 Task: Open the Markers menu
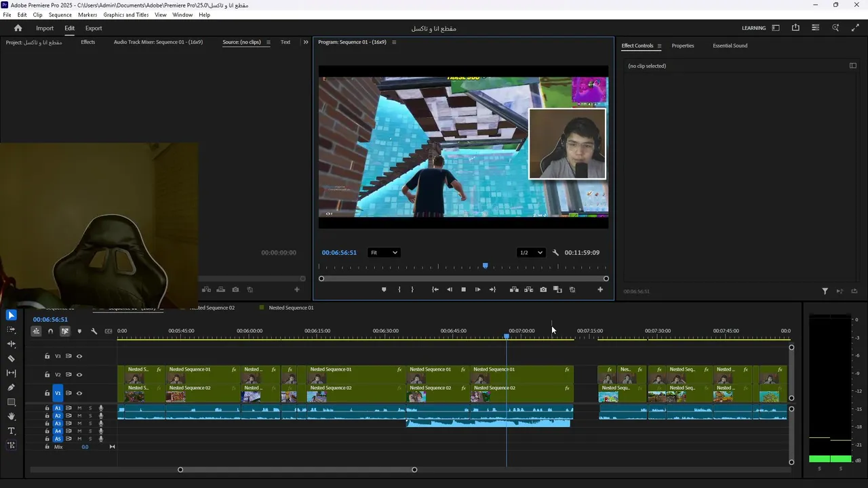tap(87, 15)
